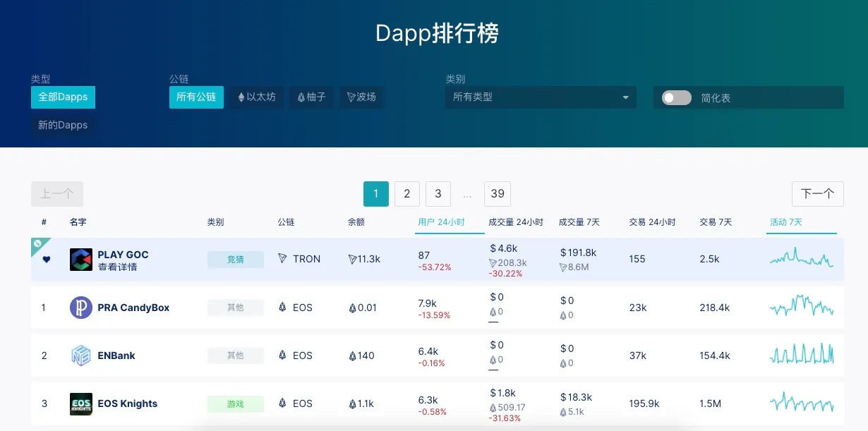Click the 154.4k transactions value

(715, 356)
